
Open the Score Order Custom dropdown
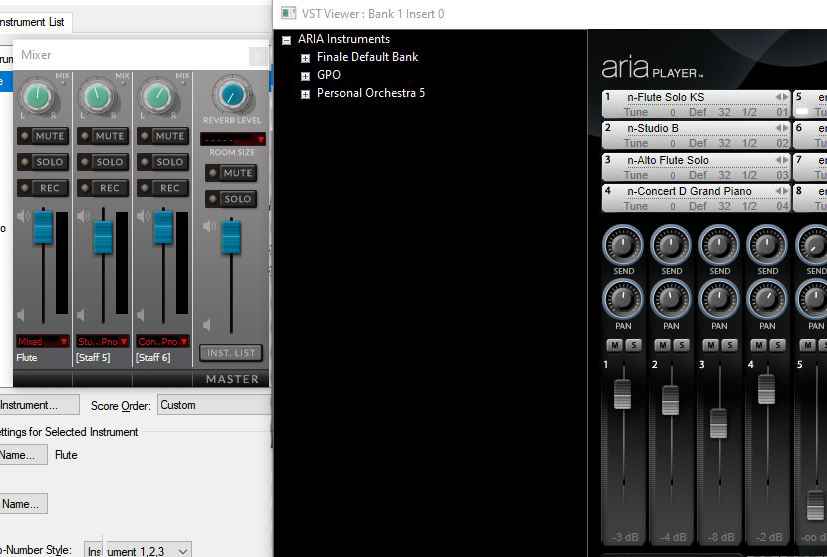[x=215, y=405]
